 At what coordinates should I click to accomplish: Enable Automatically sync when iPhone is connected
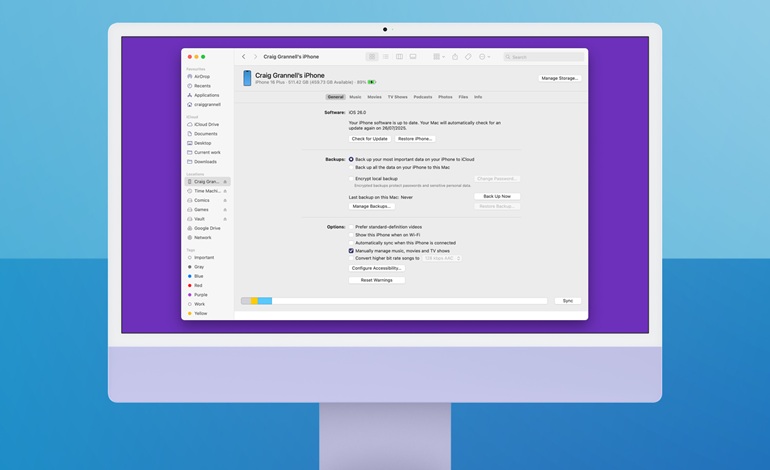pyautogui.click(x=351, y=243)
